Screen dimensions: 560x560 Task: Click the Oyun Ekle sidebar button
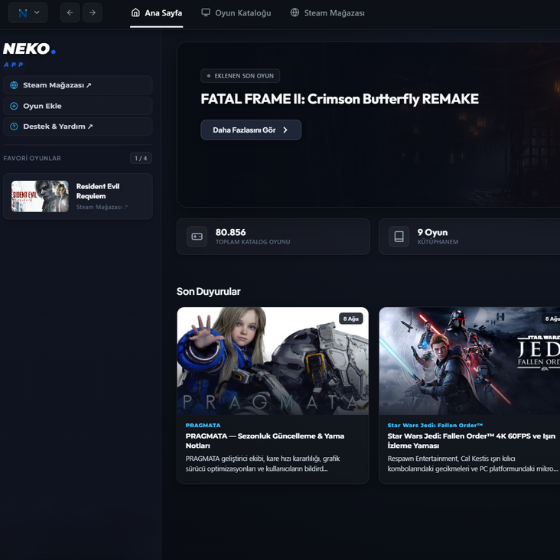[x=78, y=106]
